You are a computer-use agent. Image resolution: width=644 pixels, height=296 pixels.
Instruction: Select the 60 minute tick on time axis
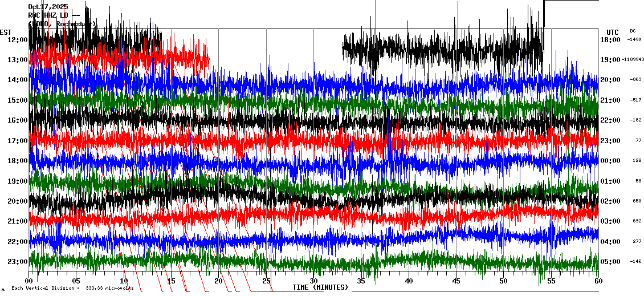pyautogui.click(x=598, y=281)
